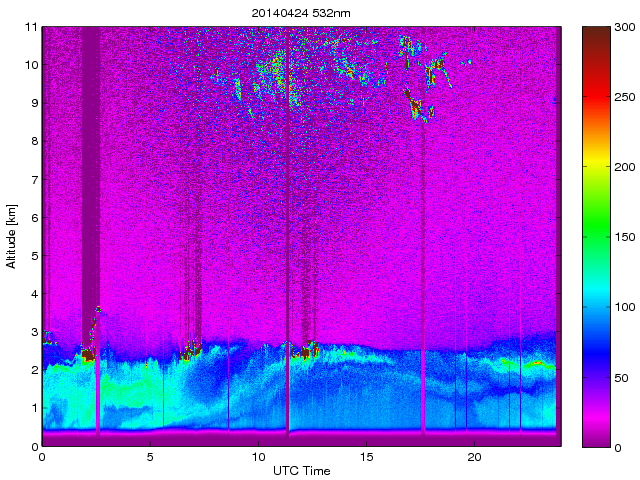Screen dimensions: 640x480
Task: Select the 'UTC Time' x-axis label
Action: click(x=300, y=470)
